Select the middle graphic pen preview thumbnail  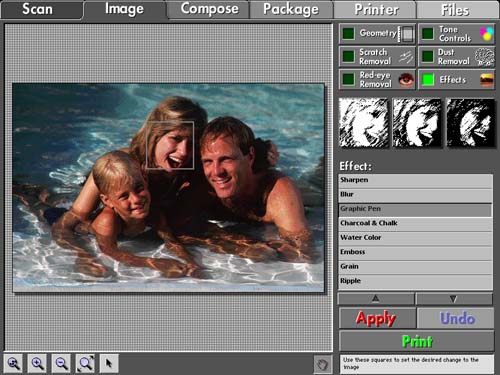[x=417, y=123]
